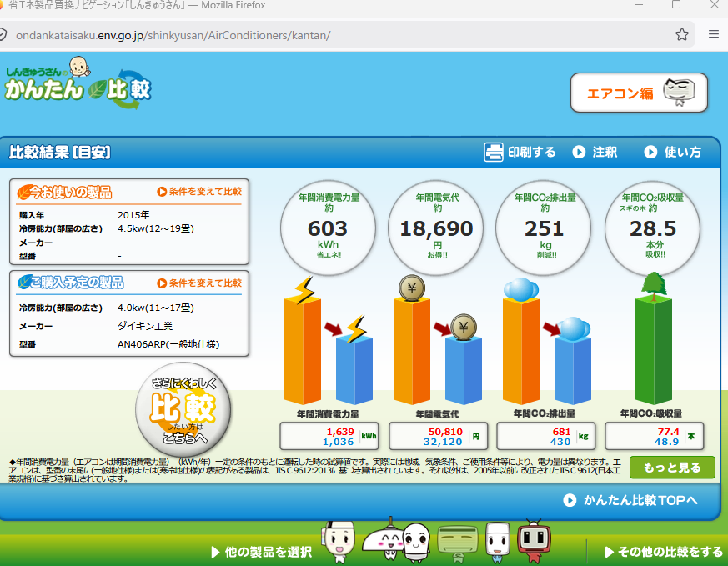
Task: Click the 48.9 本 value
Action: click(667, 442)
